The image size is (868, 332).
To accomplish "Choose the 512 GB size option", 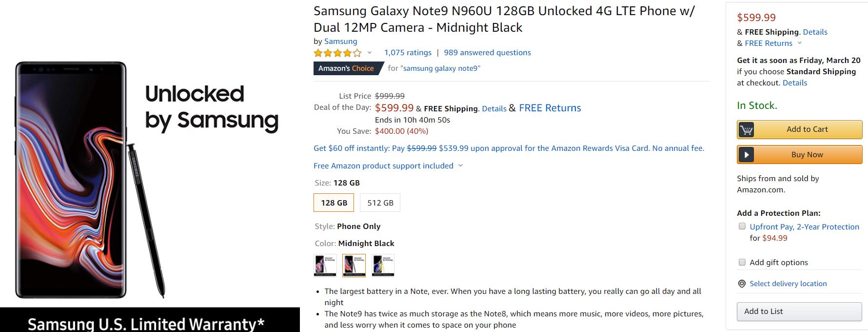I will coord(380,203).
